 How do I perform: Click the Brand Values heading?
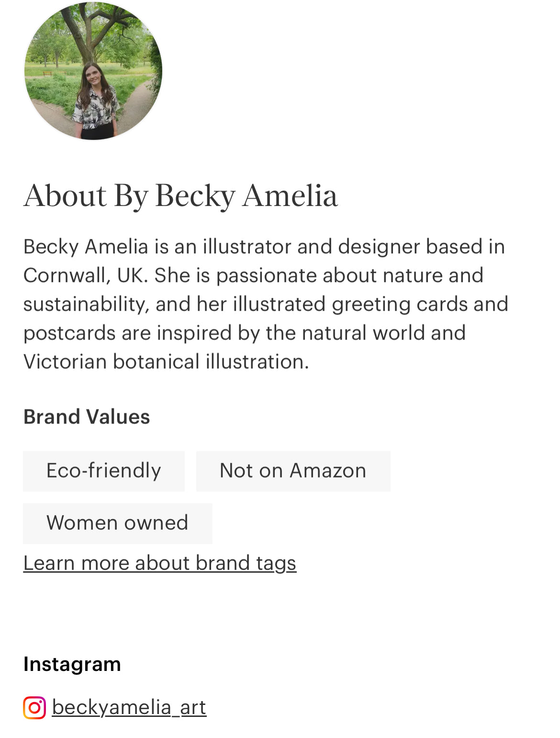87,417
